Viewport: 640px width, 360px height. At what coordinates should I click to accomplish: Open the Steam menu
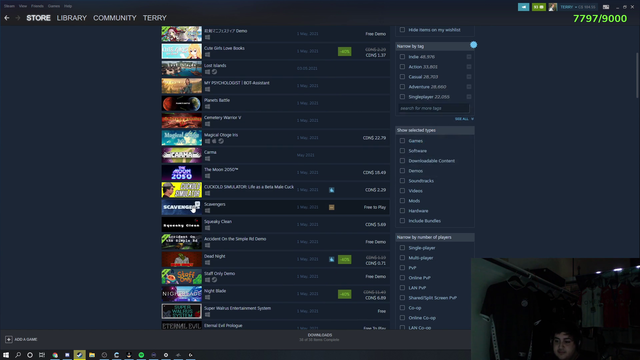click(x=9, y=6)
